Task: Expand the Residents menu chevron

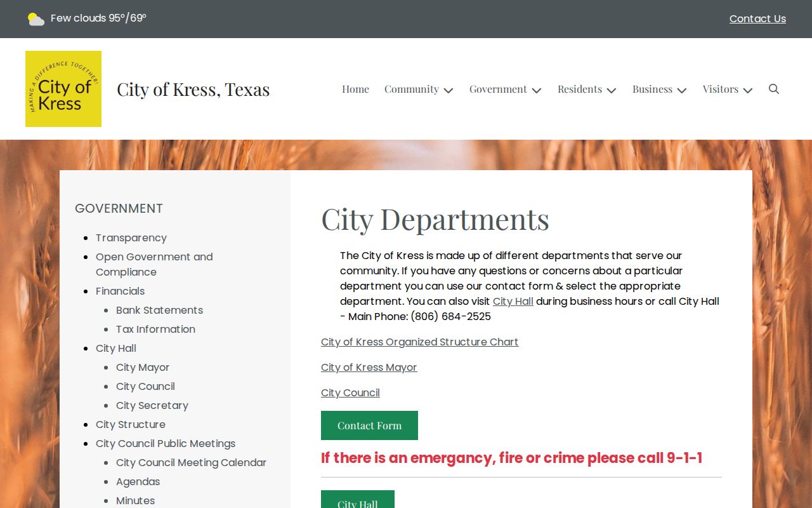Action: point(612,90)
